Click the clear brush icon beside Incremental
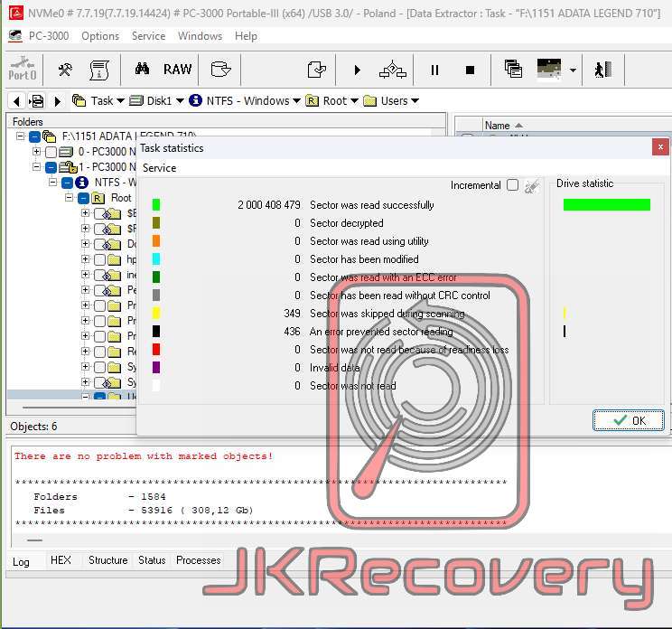This screenshot has height=629, width=672. point(533,185)
